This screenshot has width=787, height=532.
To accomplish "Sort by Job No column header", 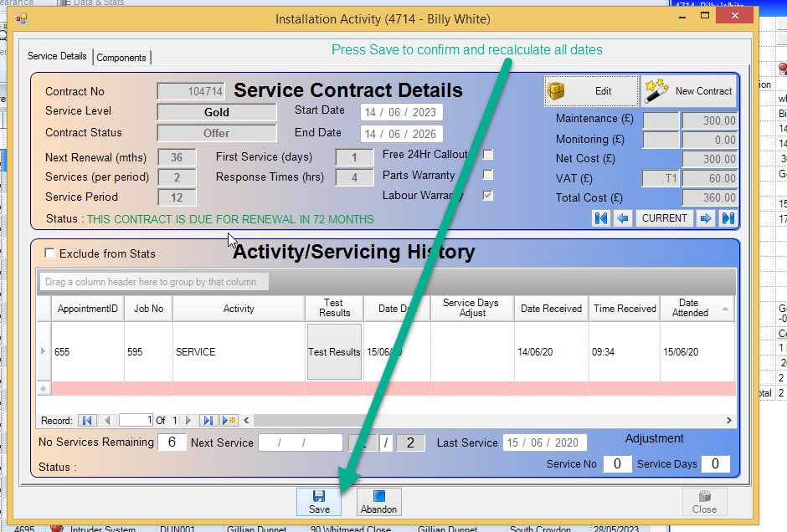I will pyautogui.click(x=148, y=309).
